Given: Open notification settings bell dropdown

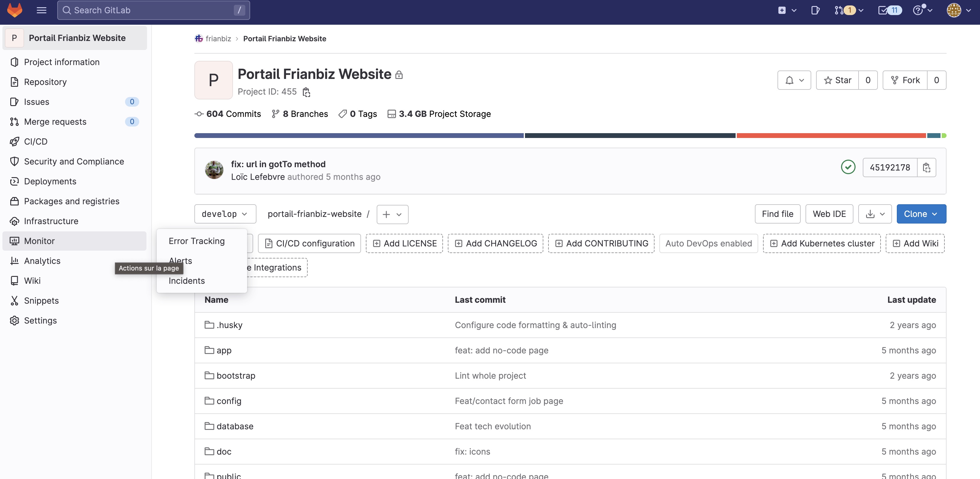Looking at the screenshot, I should [x=794, y=80].
